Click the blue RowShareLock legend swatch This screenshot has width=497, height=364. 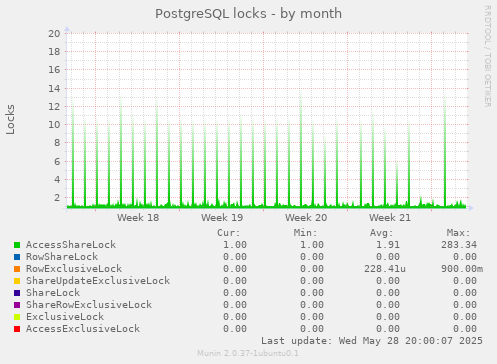click(17, 257)
